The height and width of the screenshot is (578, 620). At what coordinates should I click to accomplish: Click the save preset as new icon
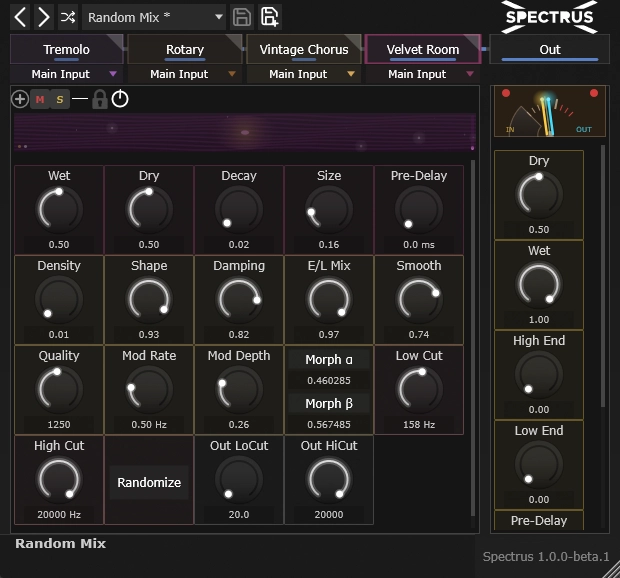coord(269,17)
